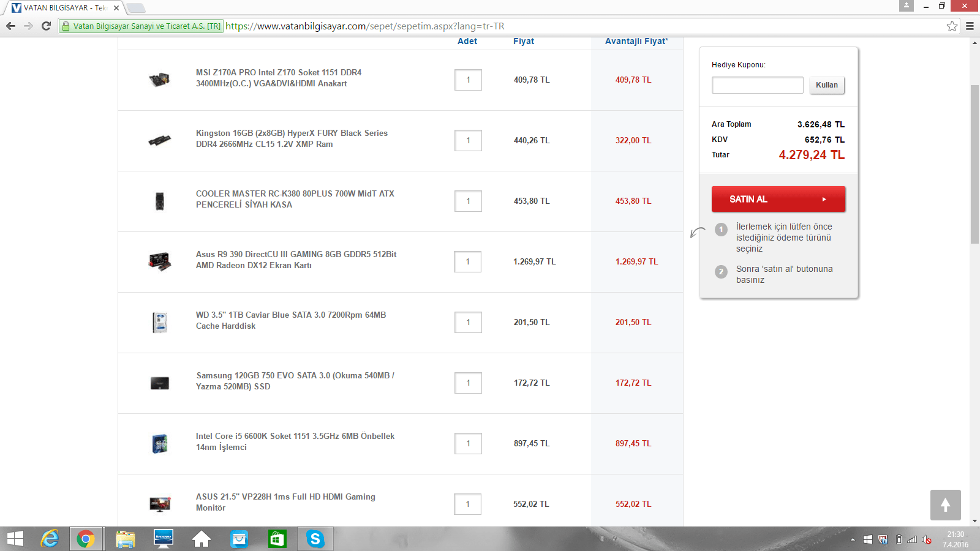Open the MSI Z170A PRO Anakart product link
980x551 pixels.
coord(279,78)
